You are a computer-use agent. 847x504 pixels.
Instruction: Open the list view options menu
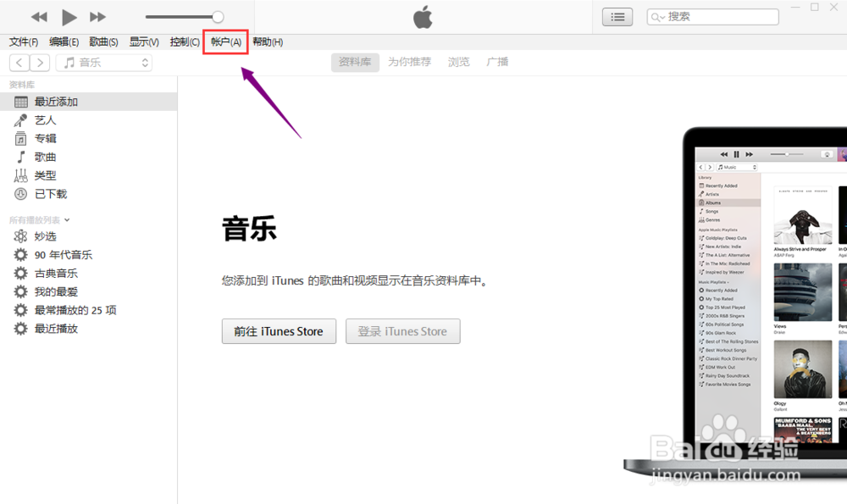coord(617,16)
